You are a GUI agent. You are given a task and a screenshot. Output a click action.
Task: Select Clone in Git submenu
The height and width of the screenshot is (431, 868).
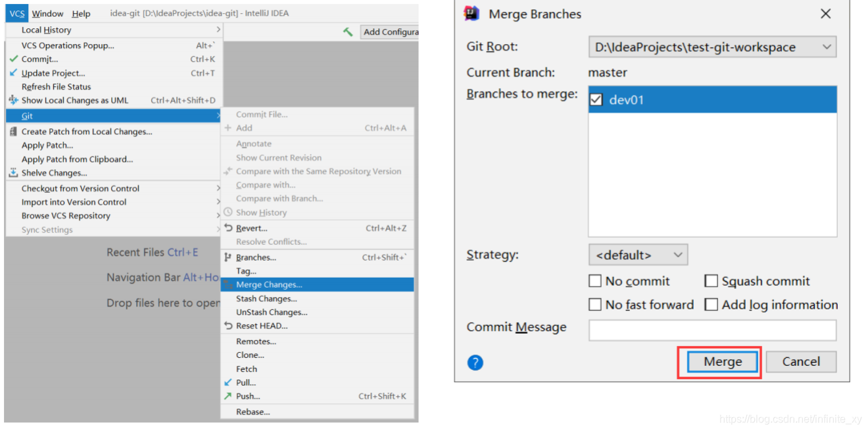317,355
